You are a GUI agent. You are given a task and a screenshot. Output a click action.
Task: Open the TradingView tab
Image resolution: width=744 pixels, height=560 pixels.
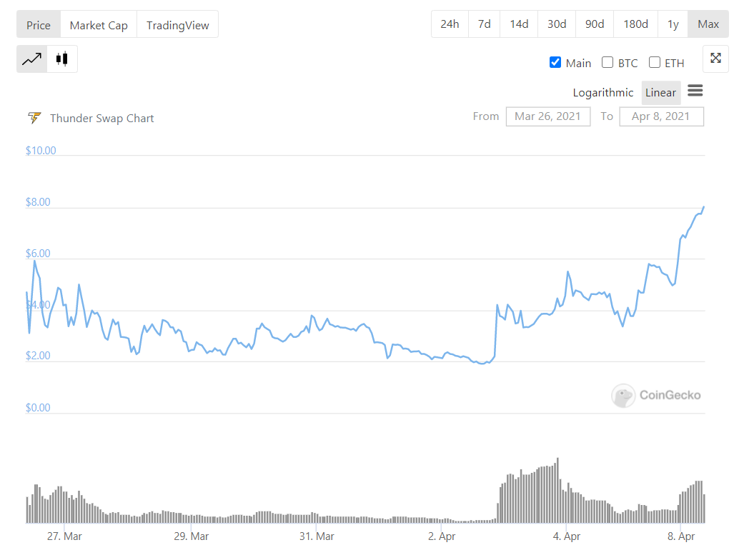(177, 25)
